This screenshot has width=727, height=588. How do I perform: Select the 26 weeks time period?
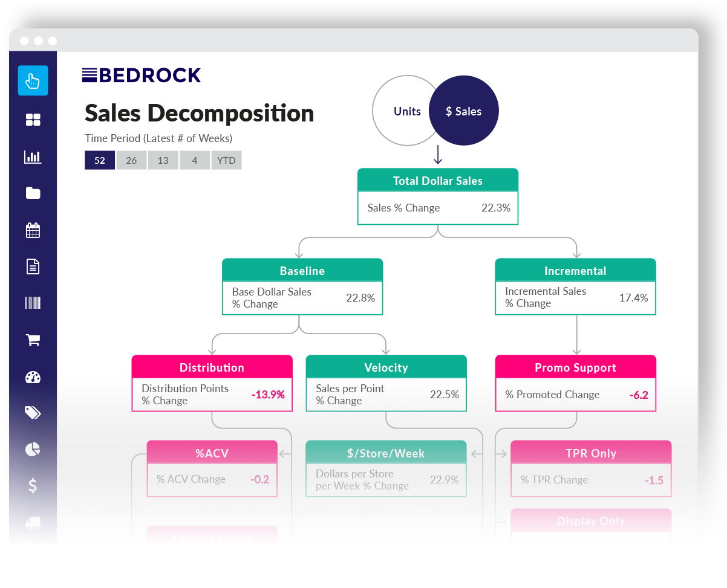(131, 160)
